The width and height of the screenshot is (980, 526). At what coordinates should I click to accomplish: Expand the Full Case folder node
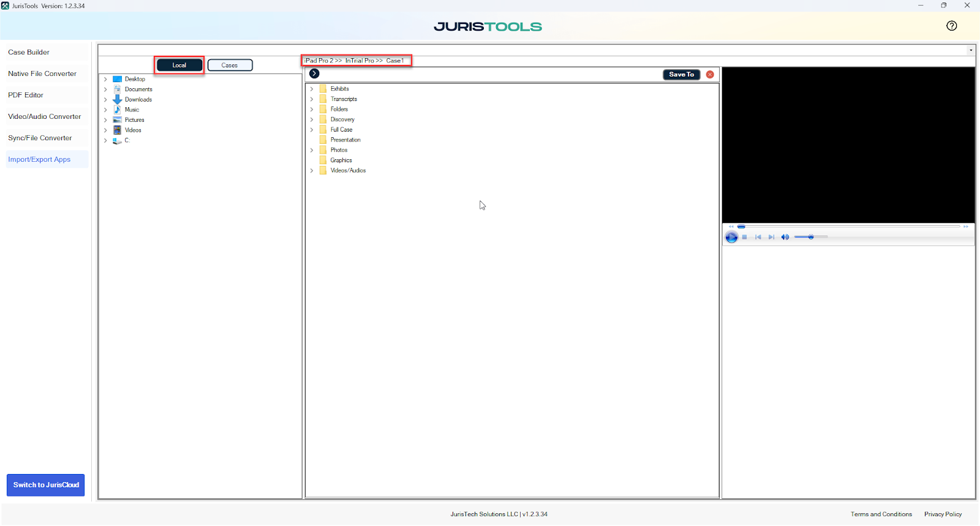pos(311,130)
